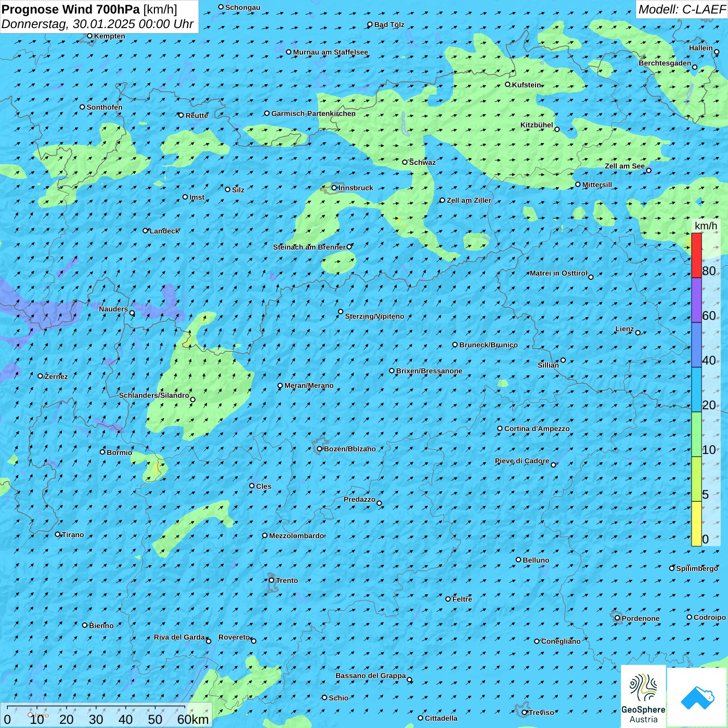Select the Conegliano city label
The height and width of the screenshot is (728, 728).
coord(561,641)
